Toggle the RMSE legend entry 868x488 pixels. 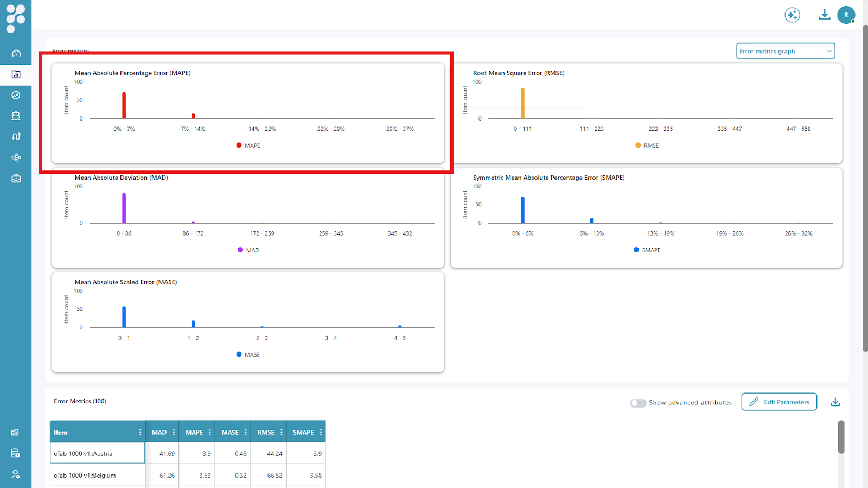(647, 145)
